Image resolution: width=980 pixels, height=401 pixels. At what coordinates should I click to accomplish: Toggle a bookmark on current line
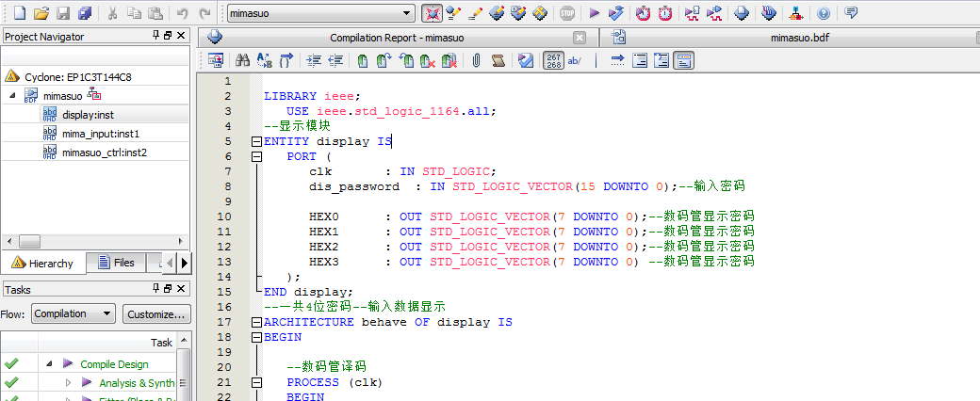[x=363, y=60]
